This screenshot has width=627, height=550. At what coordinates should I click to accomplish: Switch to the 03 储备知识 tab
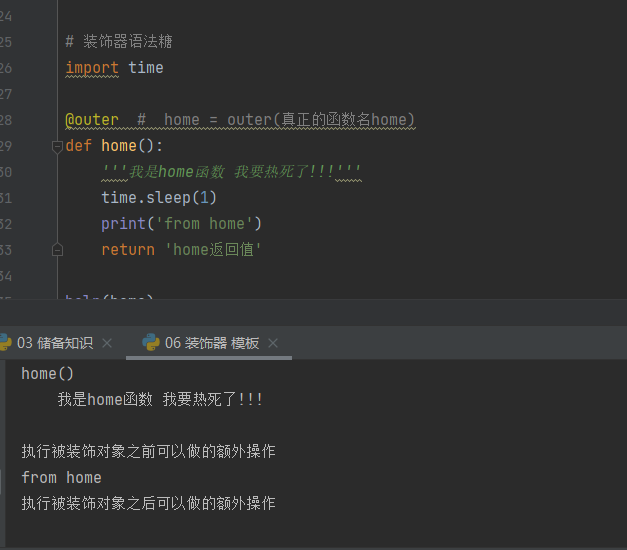[55, 343]
